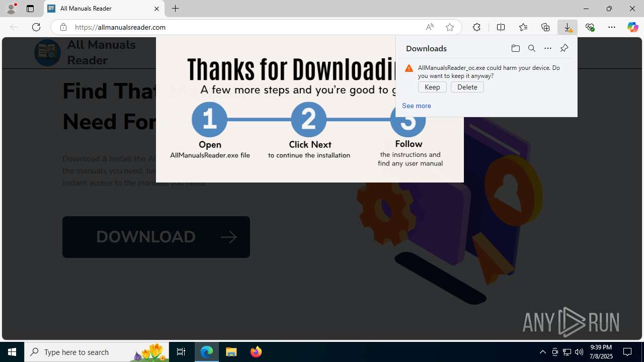Select the All Manuals Reader tab

point(104,9)
